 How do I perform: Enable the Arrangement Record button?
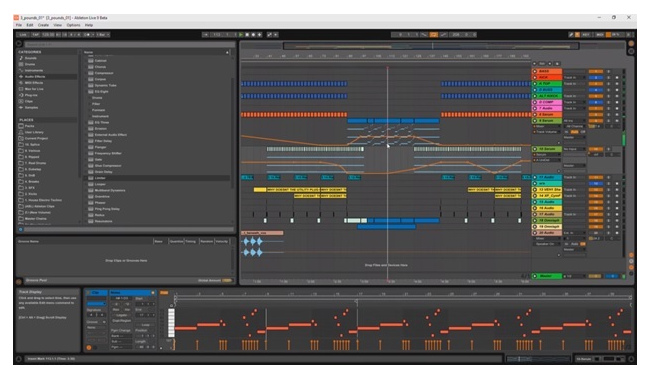click(253, 35)
